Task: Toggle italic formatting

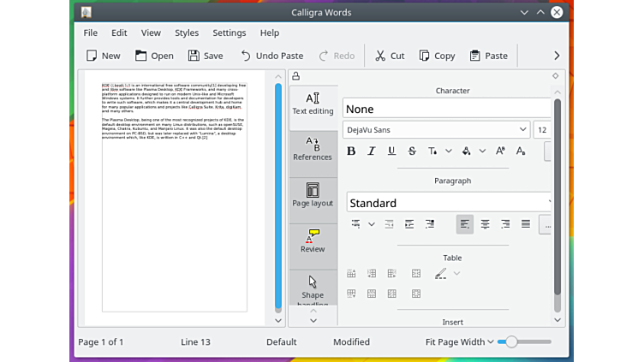Action: point(372,151)
